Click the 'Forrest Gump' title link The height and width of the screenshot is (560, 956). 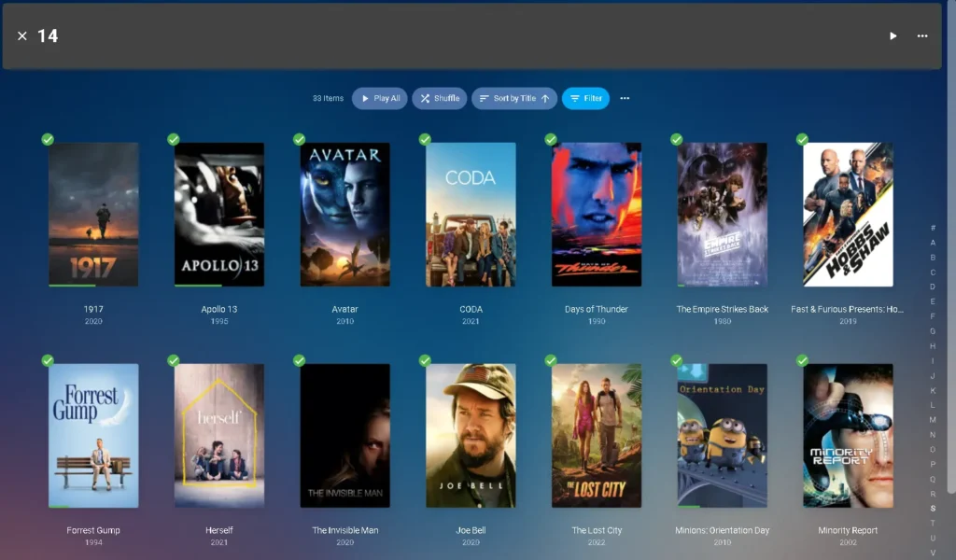pos(93,530)
